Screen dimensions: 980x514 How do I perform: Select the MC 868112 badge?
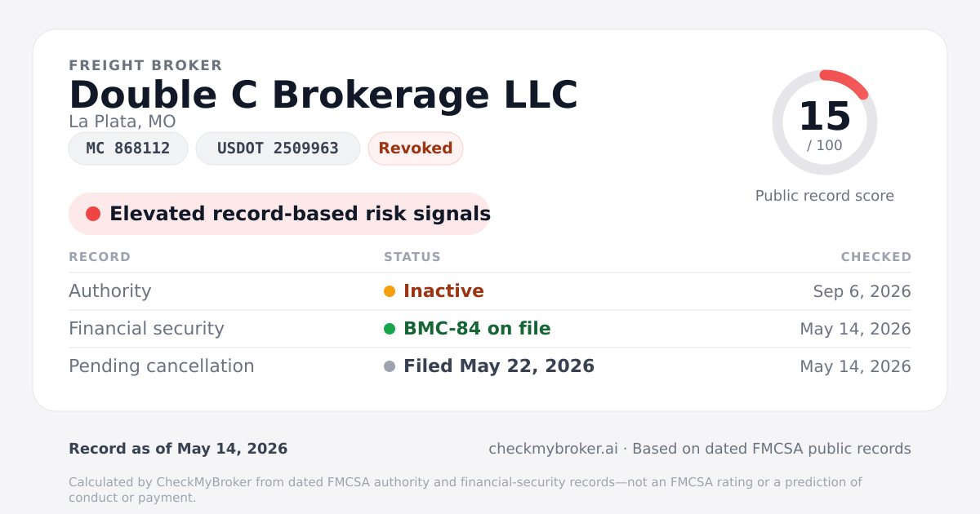tap(128, 148)
